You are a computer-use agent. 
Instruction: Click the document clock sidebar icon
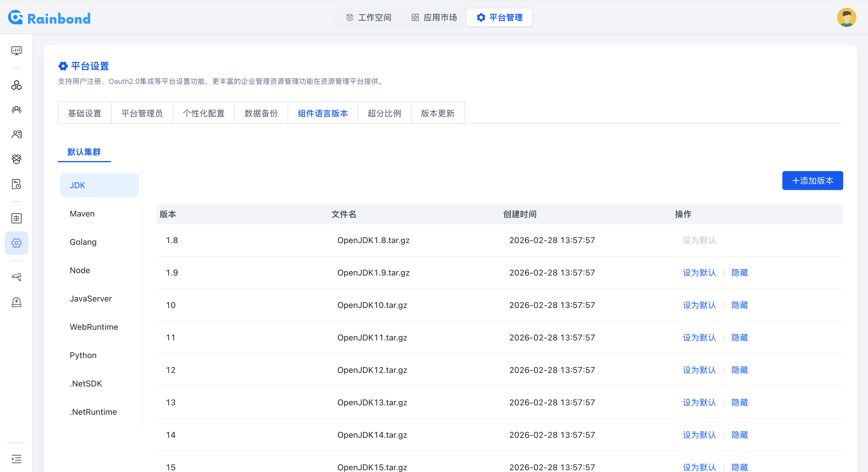pos(16,184)
